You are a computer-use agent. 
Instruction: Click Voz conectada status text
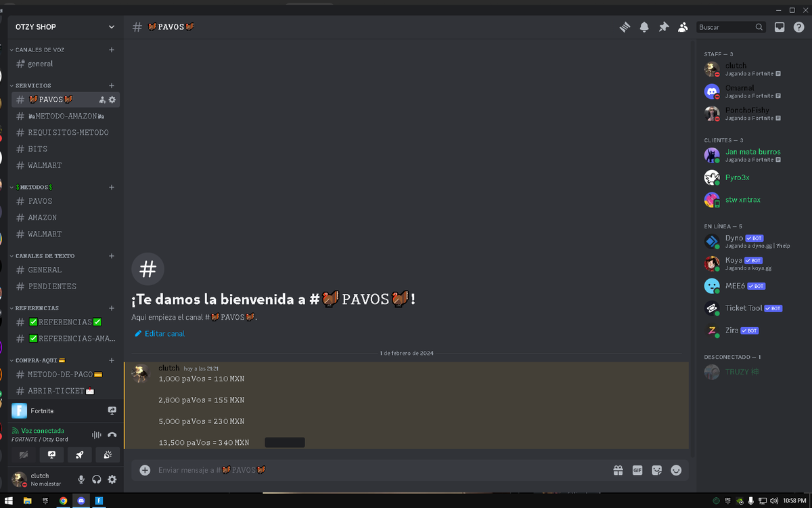click(43, 431)
